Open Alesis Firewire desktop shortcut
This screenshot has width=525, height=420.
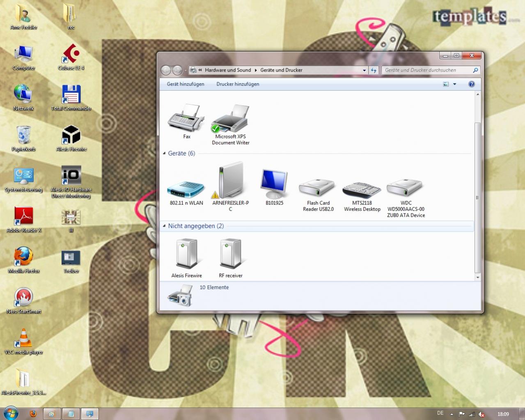pos(71,138)
